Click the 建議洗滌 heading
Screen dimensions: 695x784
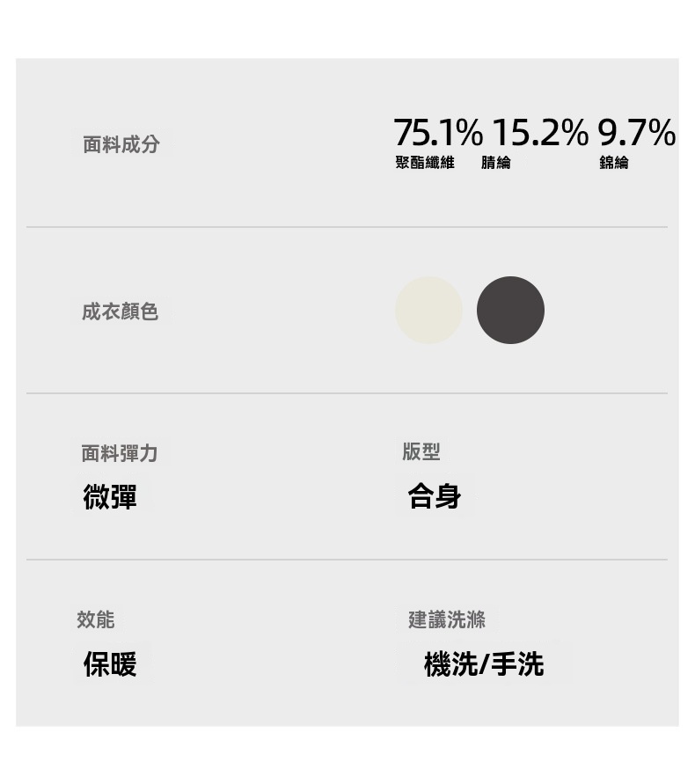pos(447,619)
